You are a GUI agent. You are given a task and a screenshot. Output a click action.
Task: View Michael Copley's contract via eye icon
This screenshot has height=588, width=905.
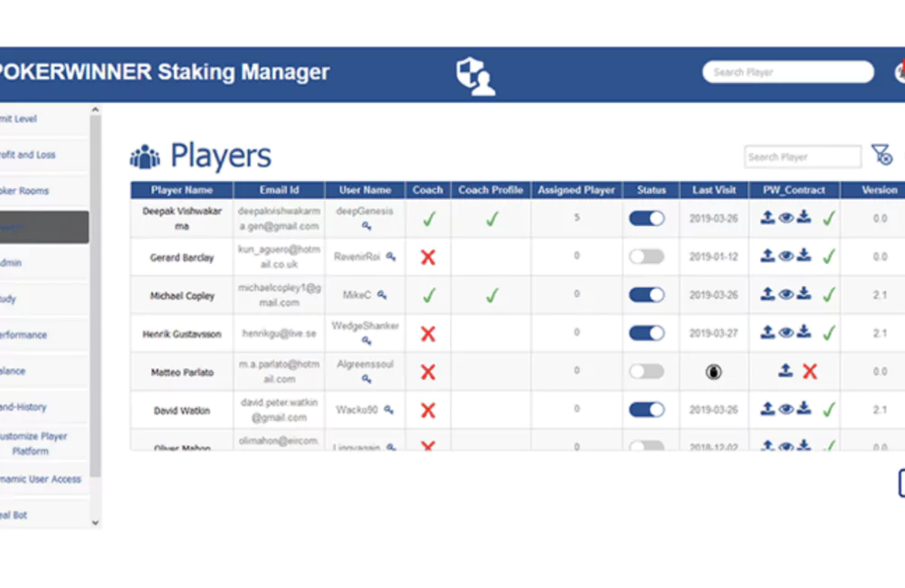coord(786,295)
